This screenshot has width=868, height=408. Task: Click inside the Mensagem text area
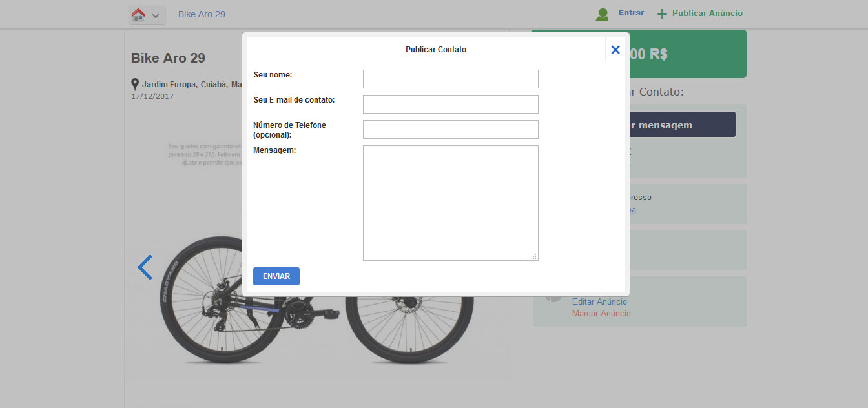click(450, 203)
